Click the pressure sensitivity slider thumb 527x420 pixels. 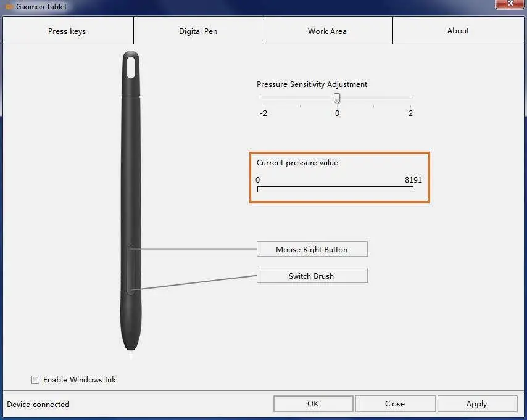(x=337, y=99)
